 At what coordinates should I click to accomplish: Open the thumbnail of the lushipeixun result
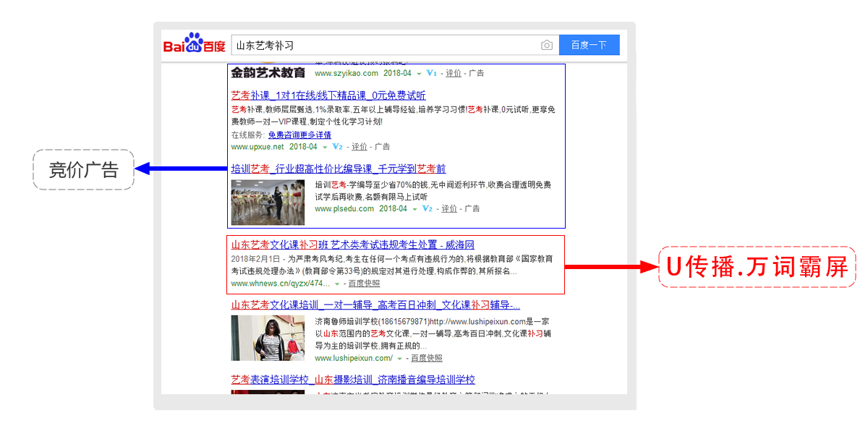[268, 338]
